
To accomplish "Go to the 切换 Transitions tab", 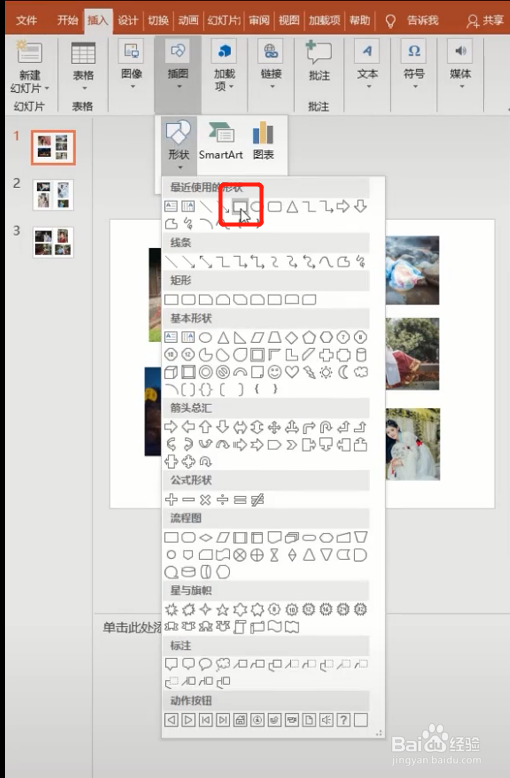I will [158, 20].
